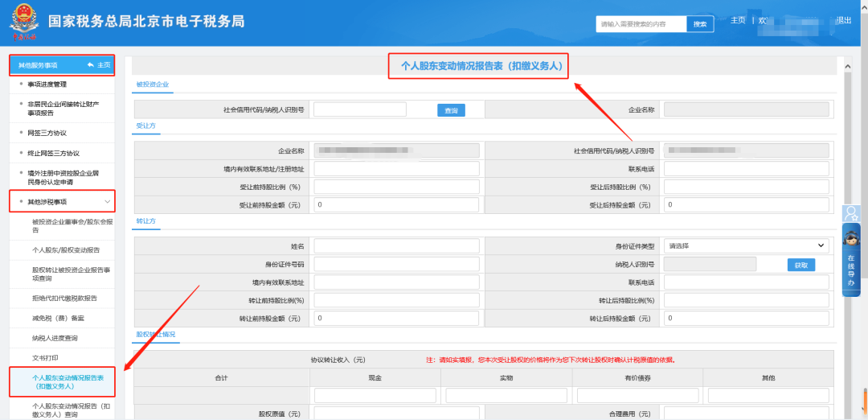Select 个人股东变动情况报告（扣缴义务人）查询
This screenshot has width=868, height=420.
point(72,410)
